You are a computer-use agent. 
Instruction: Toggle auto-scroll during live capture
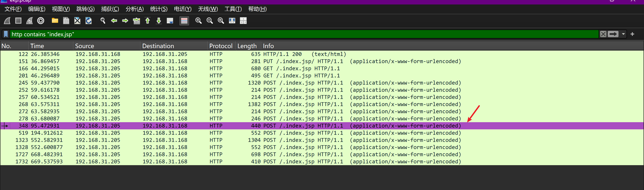click(170, 21)
